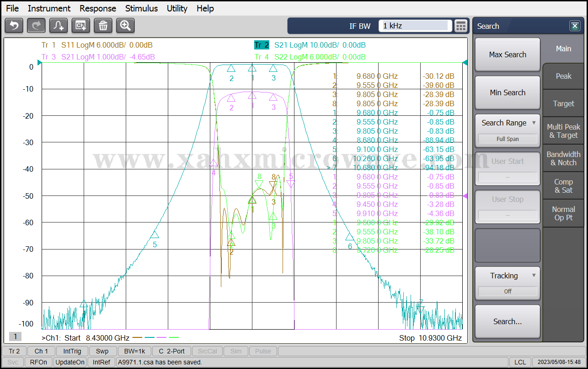Select Tr 1 S11 trace label

tap(97, 45)
